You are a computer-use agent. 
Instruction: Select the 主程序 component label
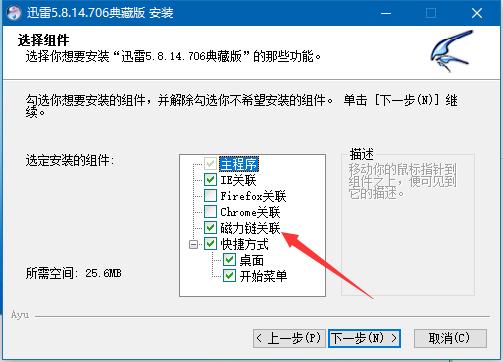coord(239,164)
